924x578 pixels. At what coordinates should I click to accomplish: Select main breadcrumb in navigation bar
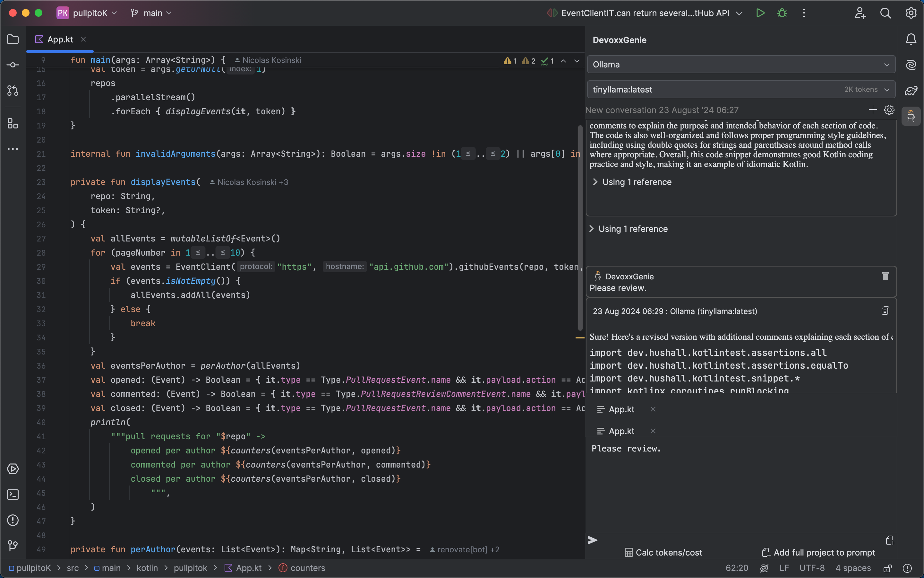pyautogui.click(x=107, y=568)
